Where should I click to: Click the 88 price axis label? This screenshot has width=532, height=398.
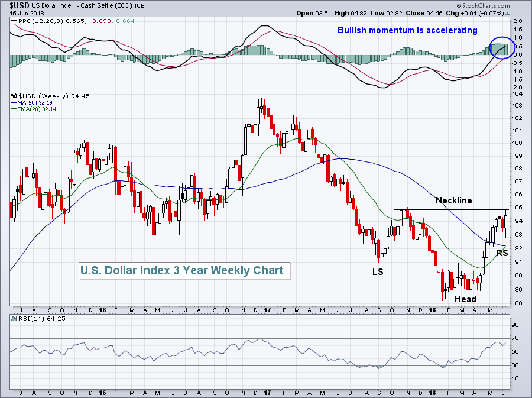coord(518,303)
